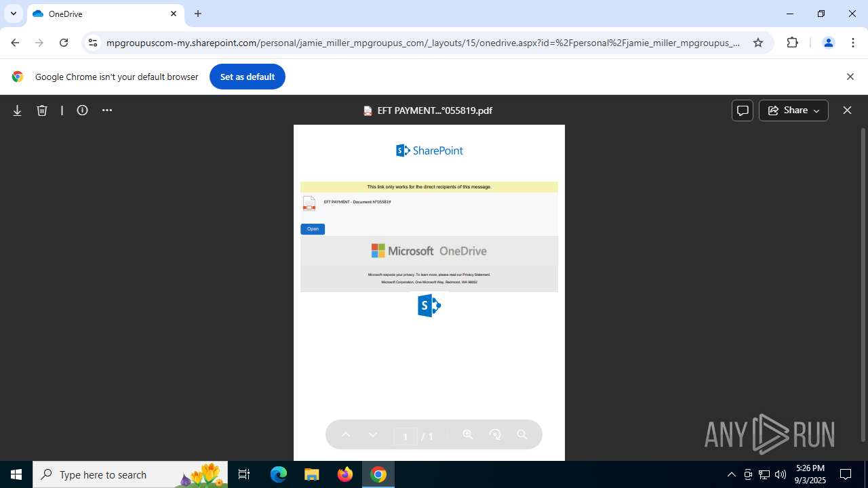Click the Set as default button

(x=248, y=77)
